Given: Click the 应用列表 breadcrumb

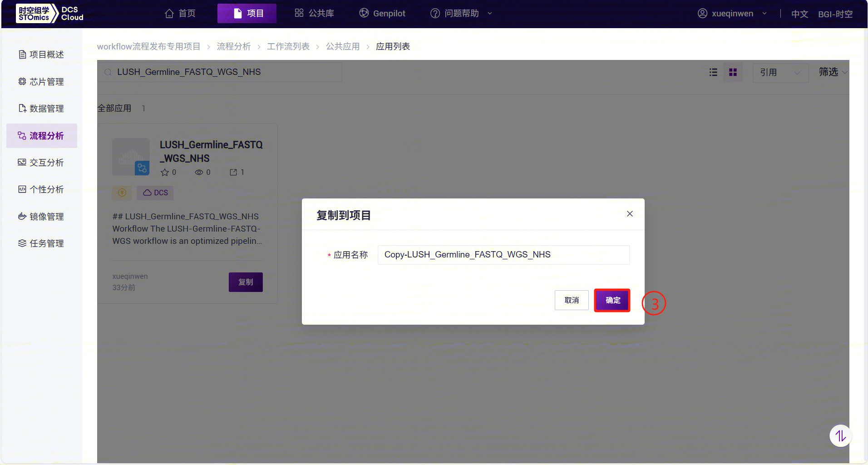Looking at the screenshot, I should pyautogui.click(x=393, y=46).
